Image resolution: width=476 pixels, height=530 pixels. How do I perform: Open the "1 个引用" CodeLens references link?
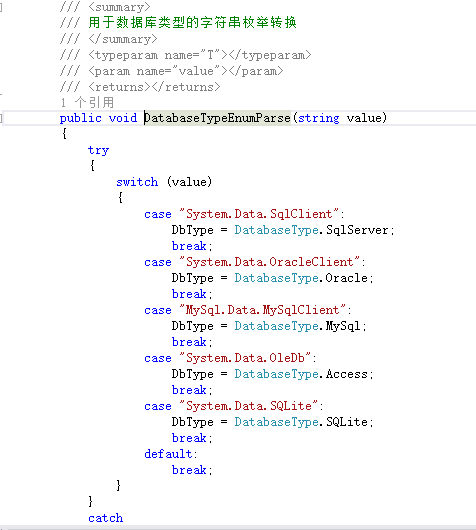tap(87, 102)
